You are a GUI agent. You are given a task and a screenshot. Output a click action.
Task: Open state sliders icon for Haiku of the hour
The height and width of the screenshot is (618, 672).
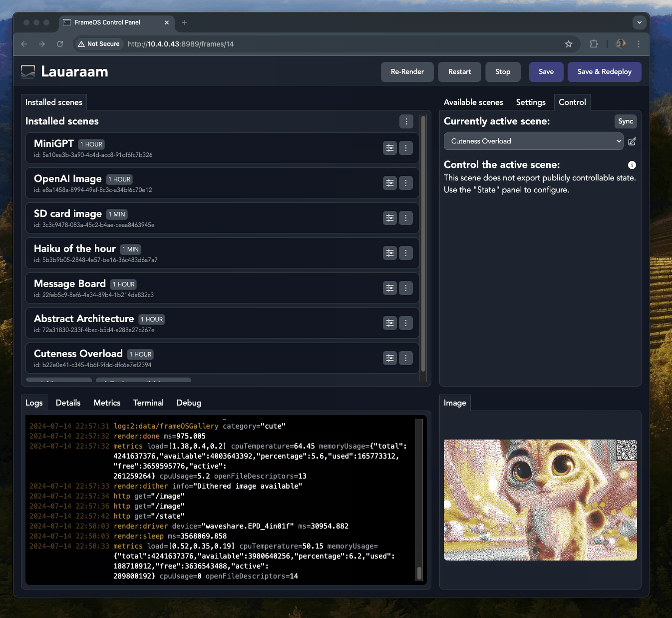[x=389, y=253]
